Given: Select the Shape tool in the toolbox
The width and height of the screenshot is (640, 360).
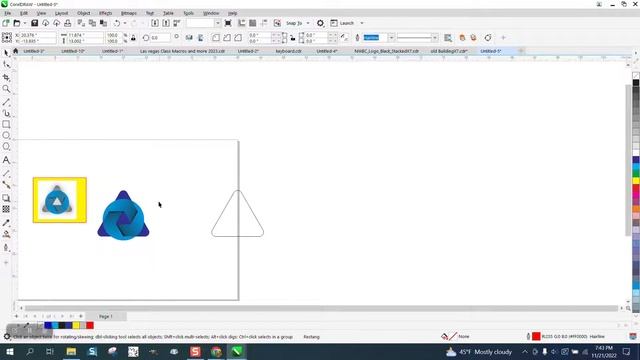Looking at the screenshot, I should tap(6, 64).
